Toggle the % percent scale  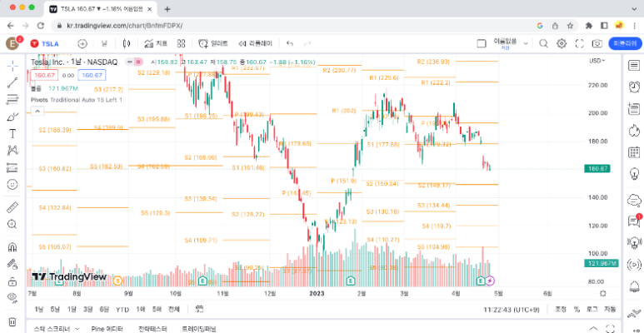click(577, 309)
